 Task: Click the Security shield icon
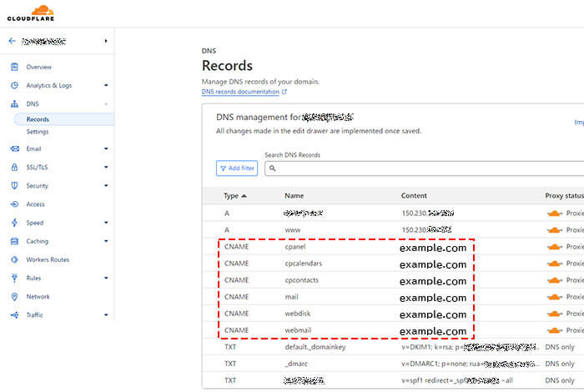14,185
